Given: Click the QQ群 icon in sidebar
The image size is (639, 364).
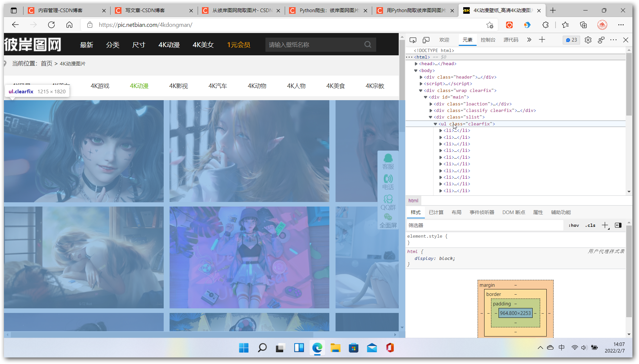Looking at the screenshot, I should click(x=388, y=203).
